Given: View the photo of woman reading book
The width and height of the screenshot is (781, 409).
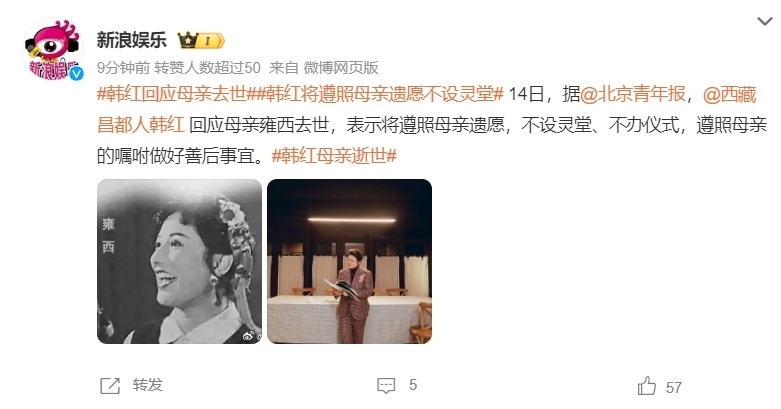Looking at the screenshot, I should coord(350,262).
